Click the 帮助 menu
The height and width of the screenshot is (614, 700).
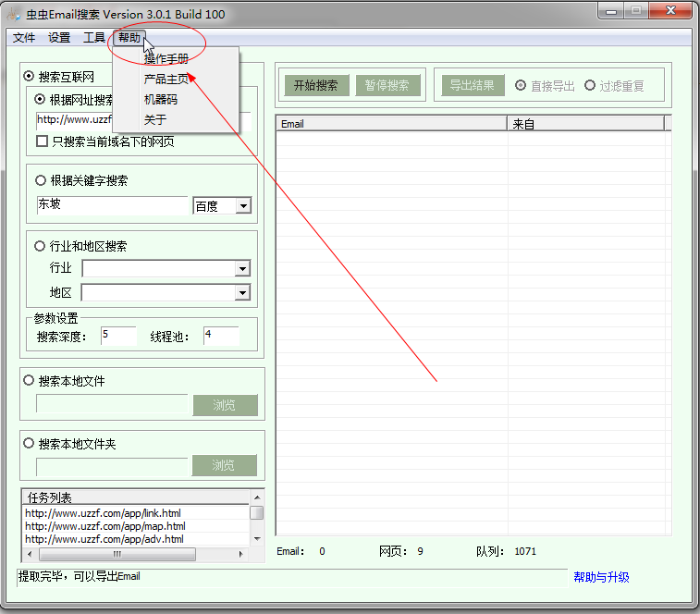pyautogui.click(x=129, y=38)
